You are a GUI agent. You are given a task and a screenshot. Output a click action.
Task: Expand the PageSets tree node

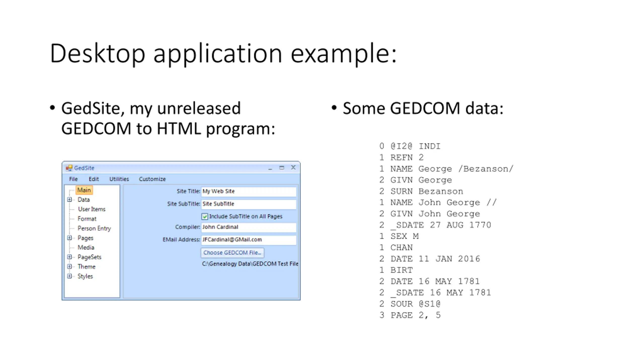click(x=69, y=257)
